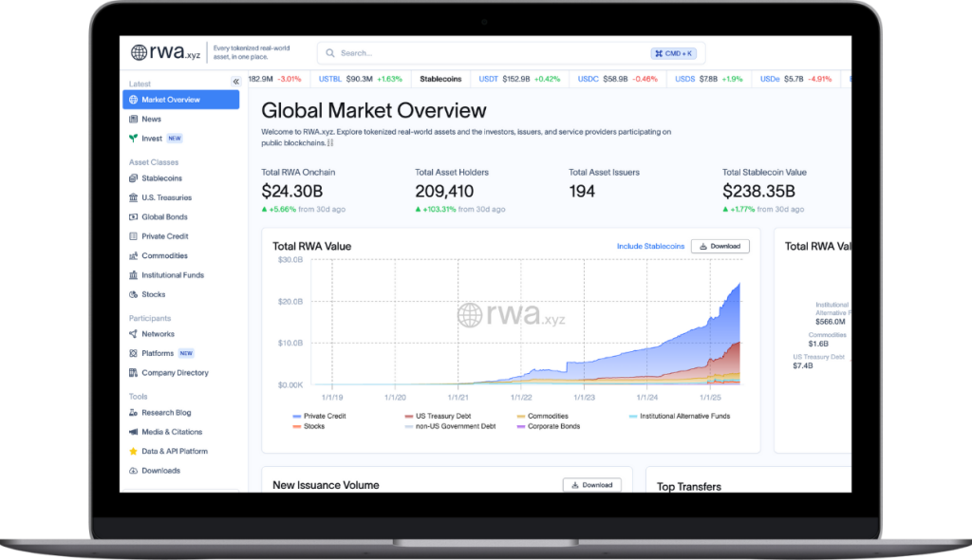Download the Total RWA Value chart
The image size is (972, 560).
pos(720,246)
